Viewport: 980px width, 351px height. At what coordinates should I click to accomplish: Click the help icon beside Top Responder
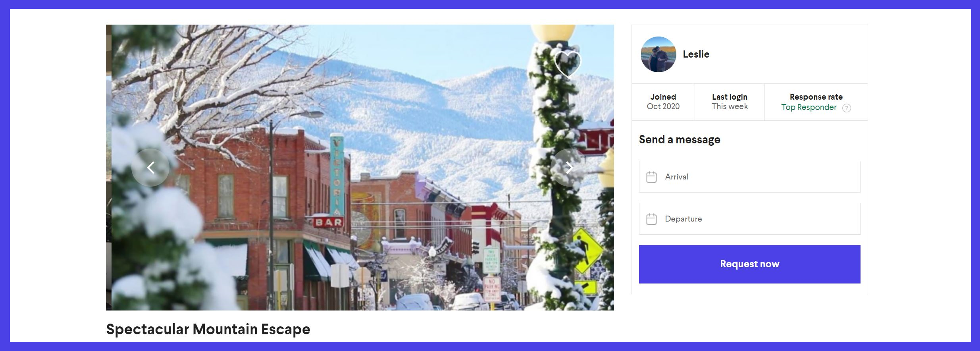pyautogui.click(x=846, y=108)
